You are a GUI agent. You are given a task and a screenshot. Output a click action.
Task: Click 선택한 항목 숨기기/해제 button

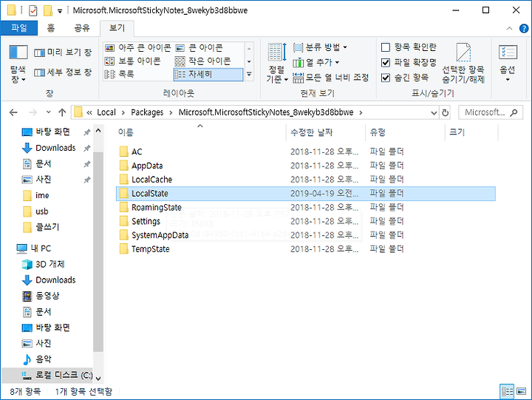tap(463, 64)
